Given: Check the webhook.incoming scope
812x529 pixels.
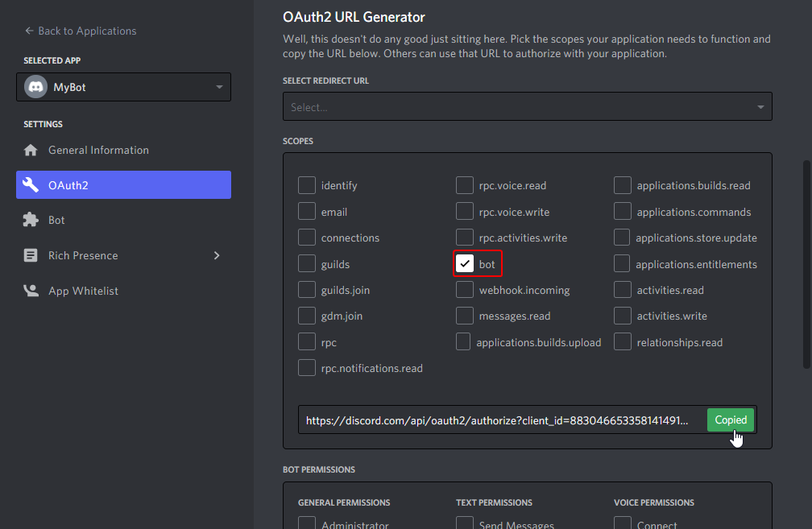Looking at the screenshot, I should click(x=465, y=289).
